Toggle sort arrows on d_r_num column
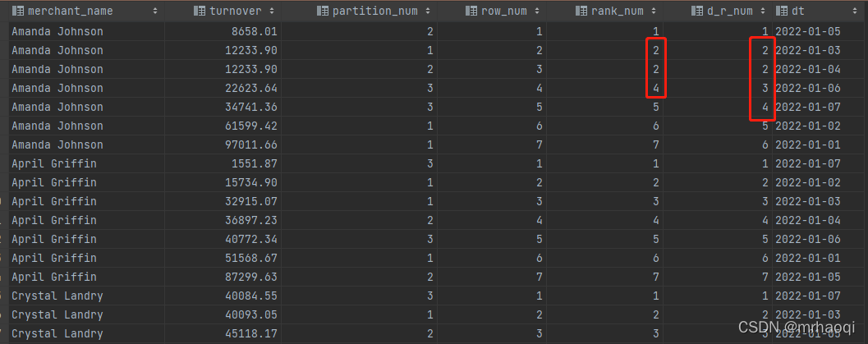This screenshot has width=868, height=344. (764, 11)
